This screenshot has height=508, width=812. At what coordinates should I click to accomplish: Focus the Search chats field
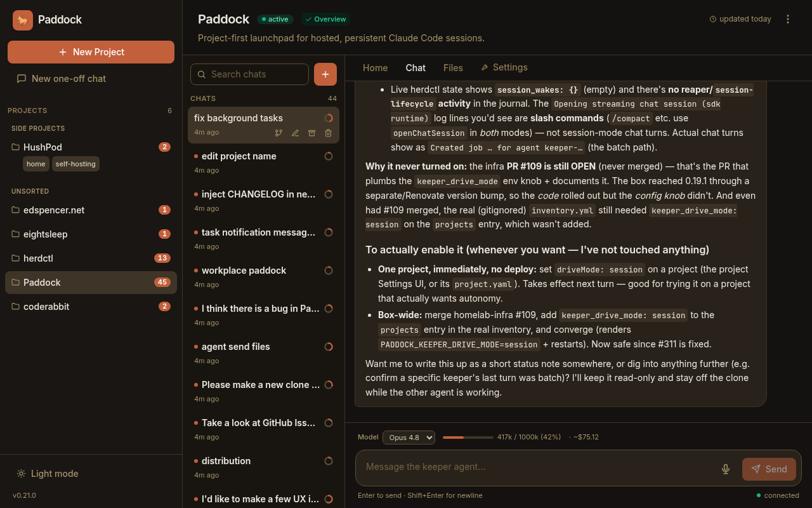coord(249,74)
